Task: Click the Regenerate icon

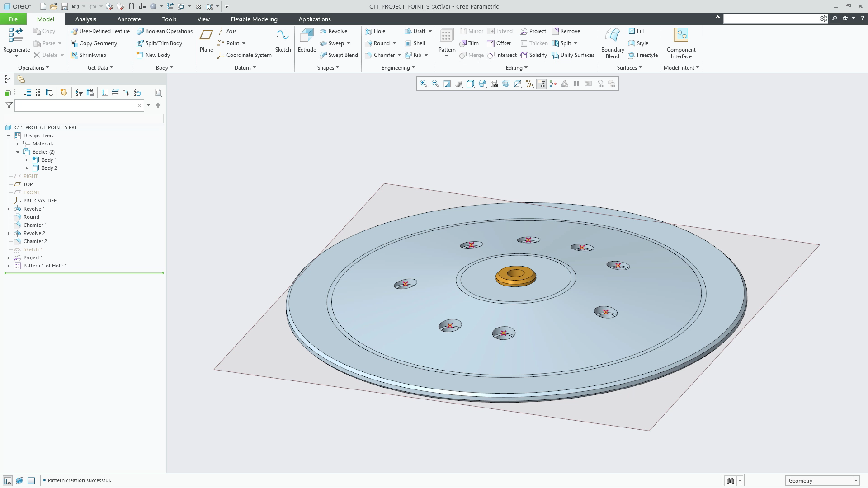Action: click(x=16, y=35)
